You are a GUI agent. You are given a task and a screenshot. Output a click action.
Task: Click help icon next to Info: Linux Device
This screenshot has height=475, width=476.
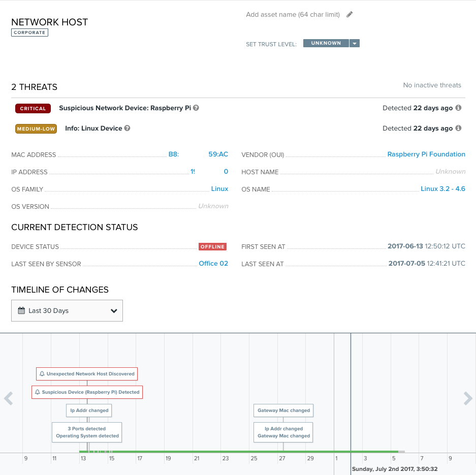click(x=128, y=128)
